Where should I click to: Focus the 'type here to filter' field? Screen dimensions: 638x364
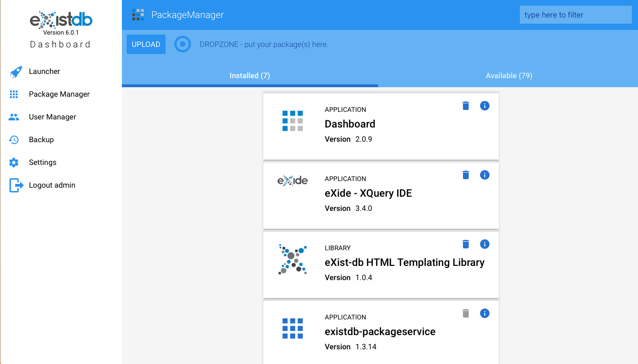(575, 15)
